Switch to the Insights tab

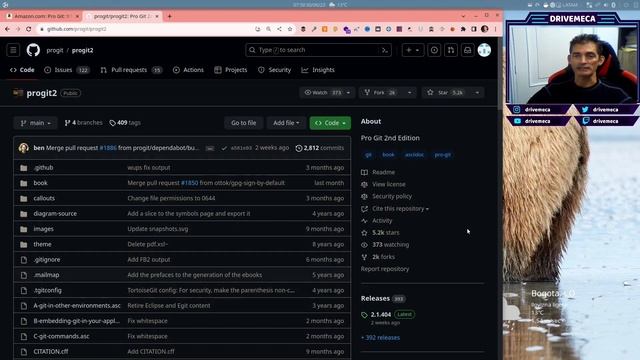click(318, 70)
